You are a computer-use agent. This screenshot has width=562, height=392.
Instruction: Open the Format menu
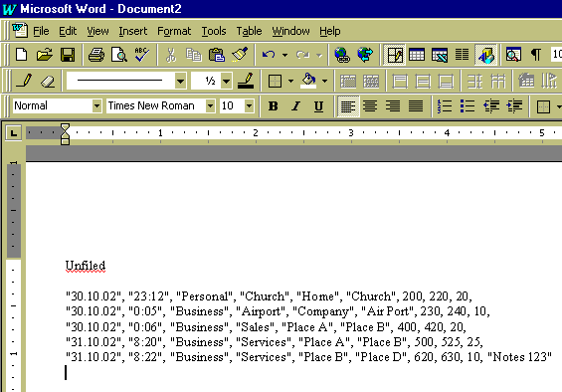[x=174, y=31]
